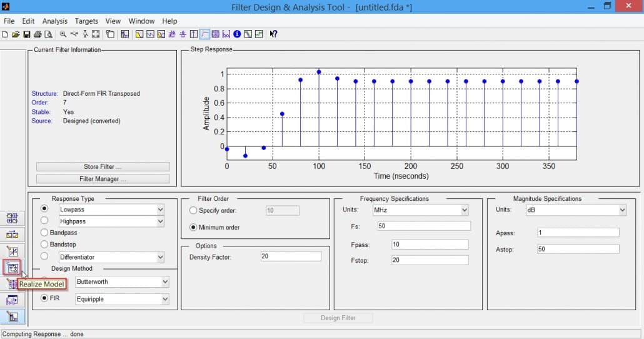Open the Targets menu
The image size is (644, 339).
tap(86, 21)
